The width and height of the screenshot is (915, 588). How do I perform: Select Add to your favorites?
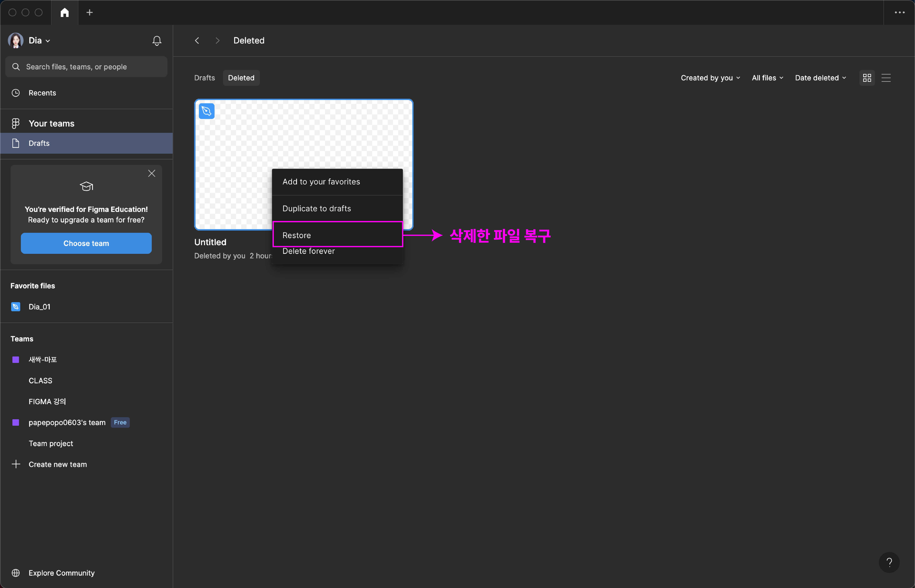pyautogui.click(x=337, y=182)
